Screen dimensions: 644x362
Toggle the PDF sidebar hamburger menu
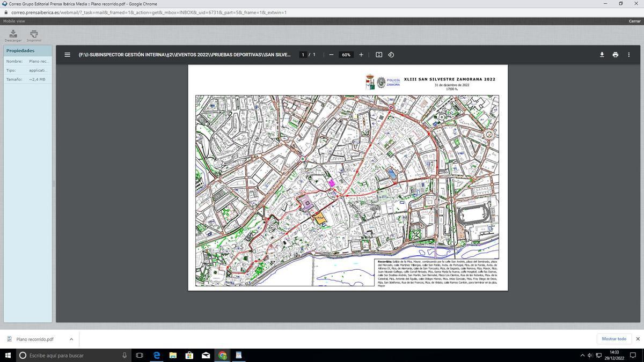pyautogui.click(x=67, y=55)
